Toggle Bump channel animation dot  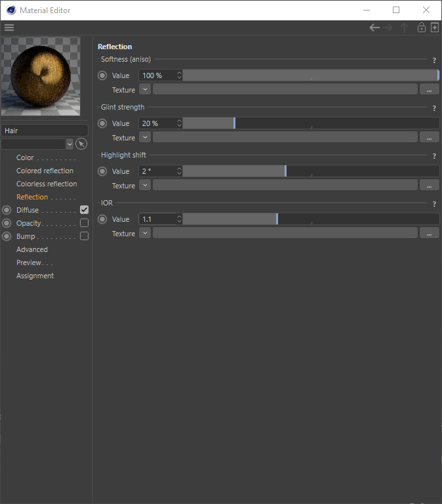7,236
